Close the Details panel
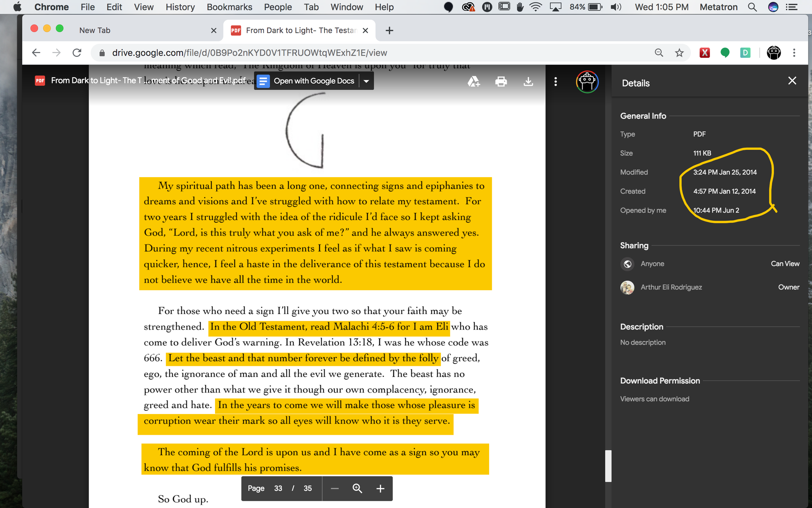Image resolution: width=812 pixels, height=508 pixels. 792,81
